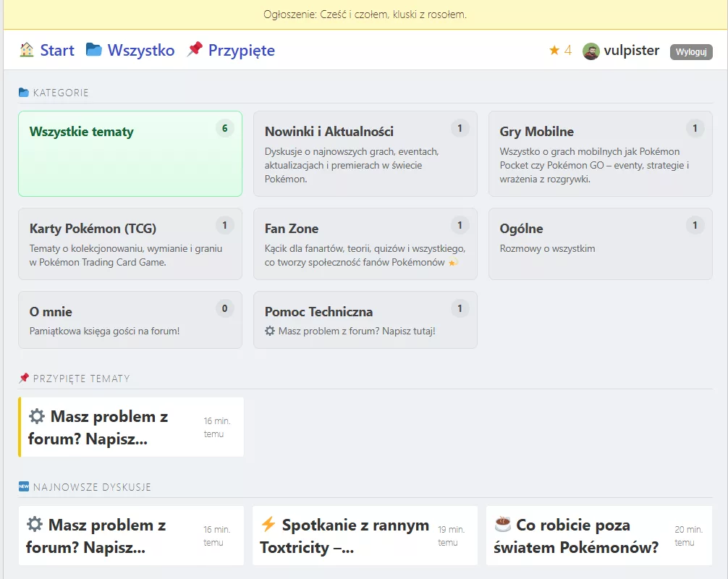Open the Nowinki i Aktualności category

(x=365, y=153)
